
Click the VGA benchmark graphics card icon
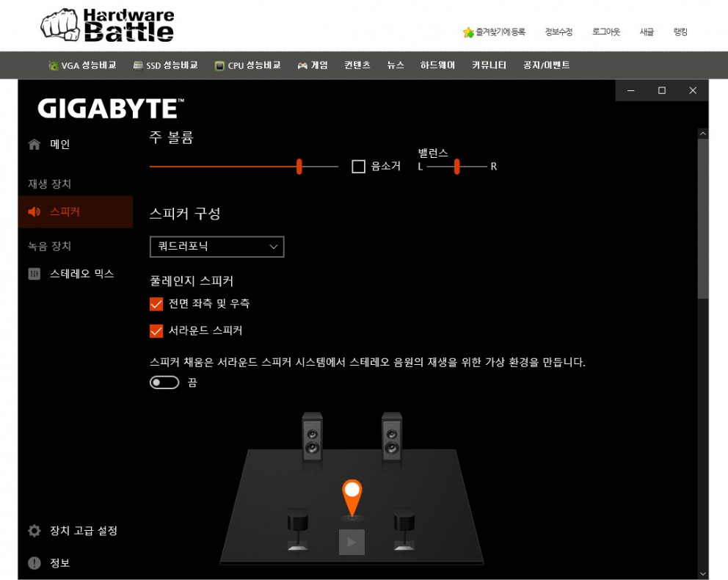(54, 65)
